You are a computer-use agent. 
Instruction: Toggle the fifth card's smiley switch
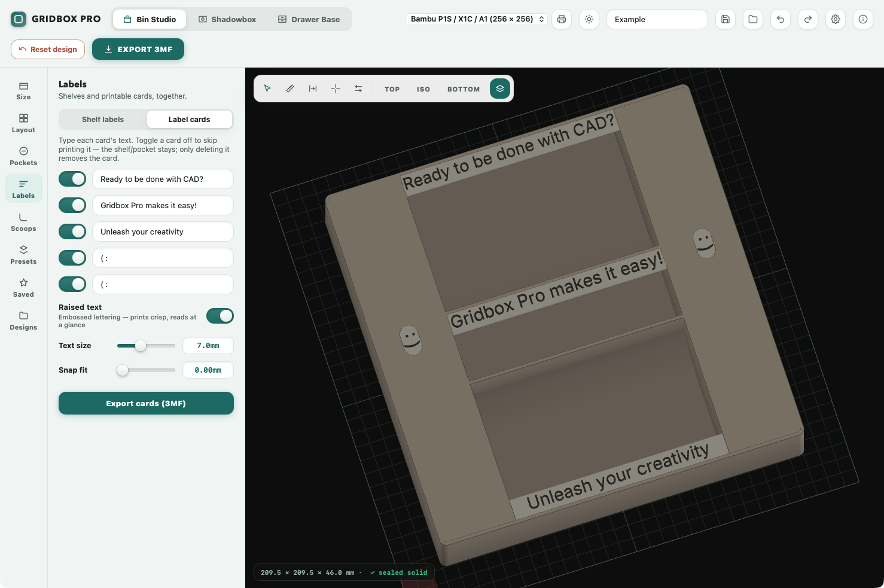[x=72, y=284]
